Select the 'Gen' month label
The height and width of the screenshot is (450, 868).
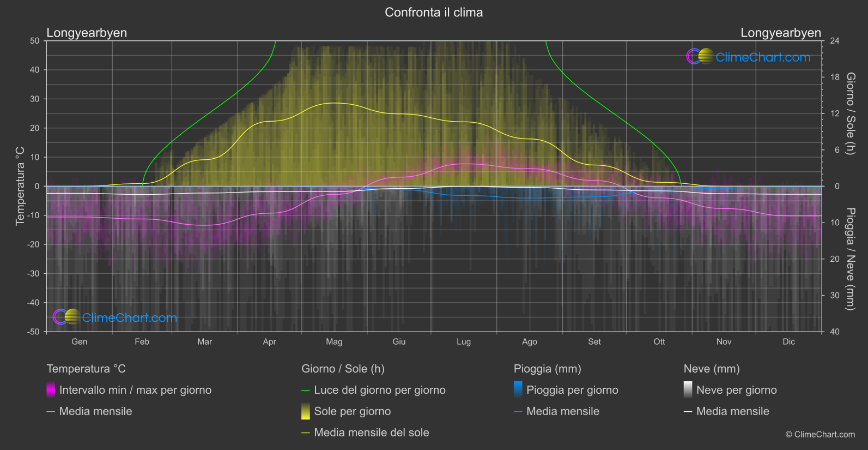point(80,341)
